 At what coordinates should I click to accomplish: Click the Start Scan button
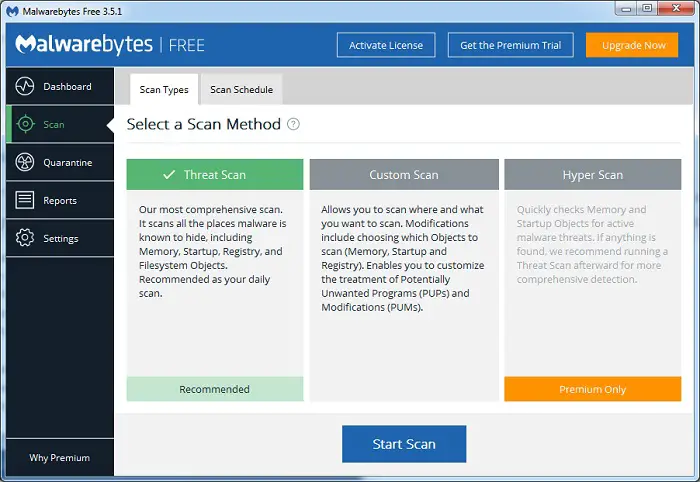(x=404, y=444)
